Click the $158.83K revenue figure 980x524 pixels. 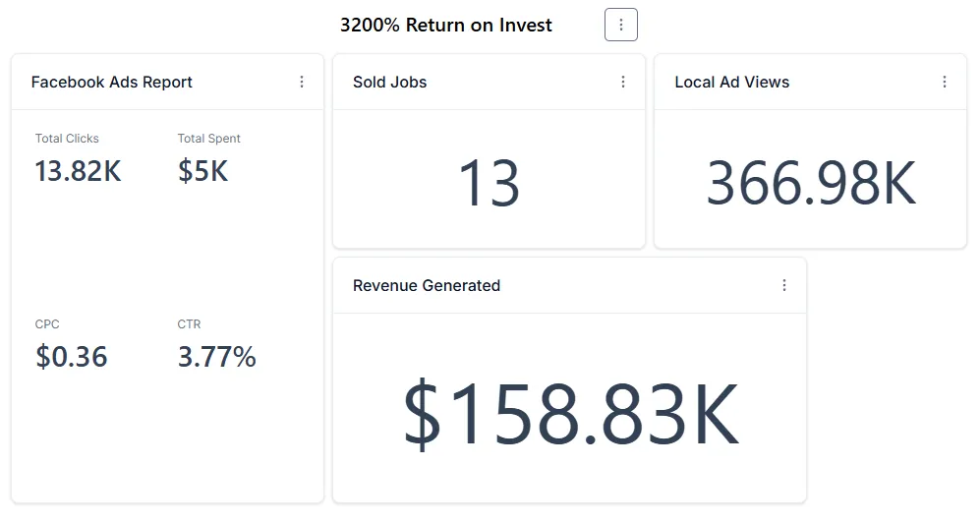pos(570,414)
